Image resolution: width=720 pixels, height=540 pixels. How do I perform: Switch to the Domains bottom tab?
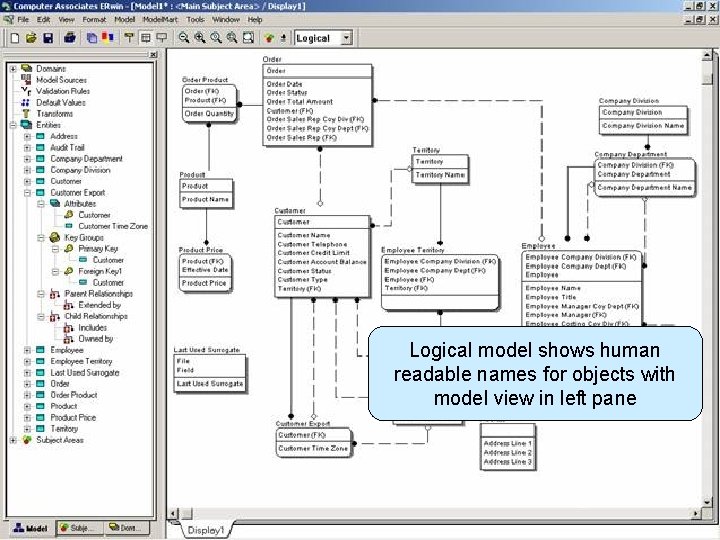(x=126, y=528)
